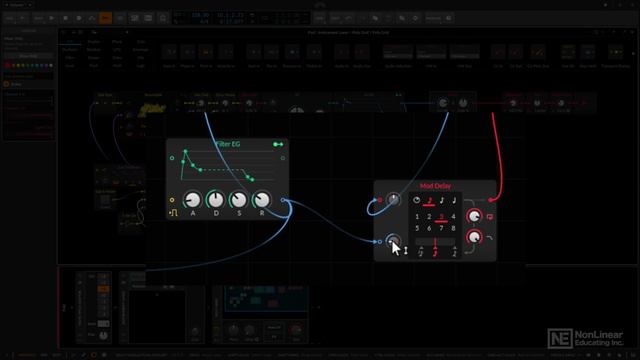Screen dimensions: 640x360
Task: Select delay count 1 in Mod Delay
Action: pos(417,217)
